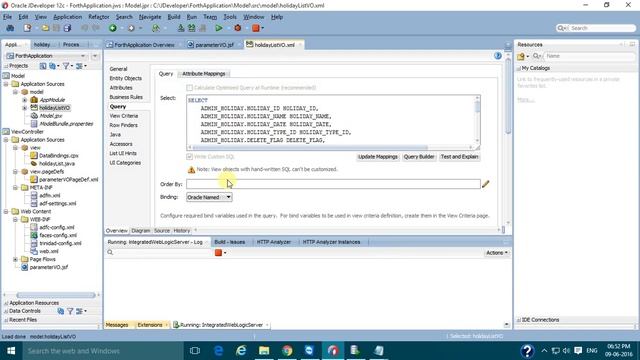Click the Projects filter funnel icon
The height and width of the screenshot is (360, 640).
66,66
